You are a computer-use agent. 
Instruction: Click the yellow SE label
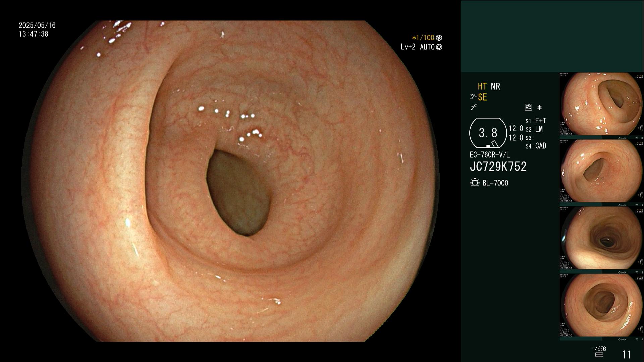(482, 97)
